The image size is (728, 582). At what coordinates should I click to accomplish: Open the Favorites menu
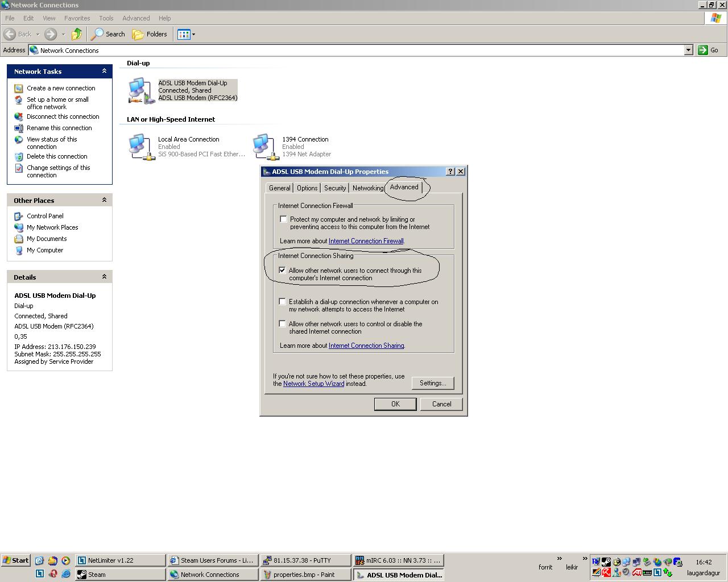77,18
